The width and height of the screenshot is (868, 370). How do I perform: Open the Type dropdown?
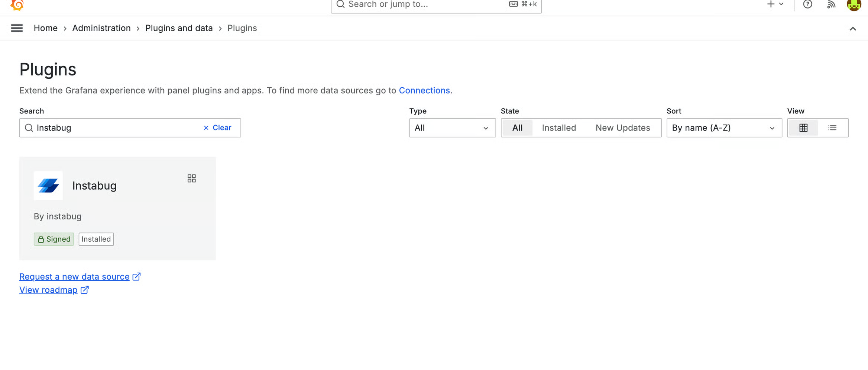pos(452,128)
